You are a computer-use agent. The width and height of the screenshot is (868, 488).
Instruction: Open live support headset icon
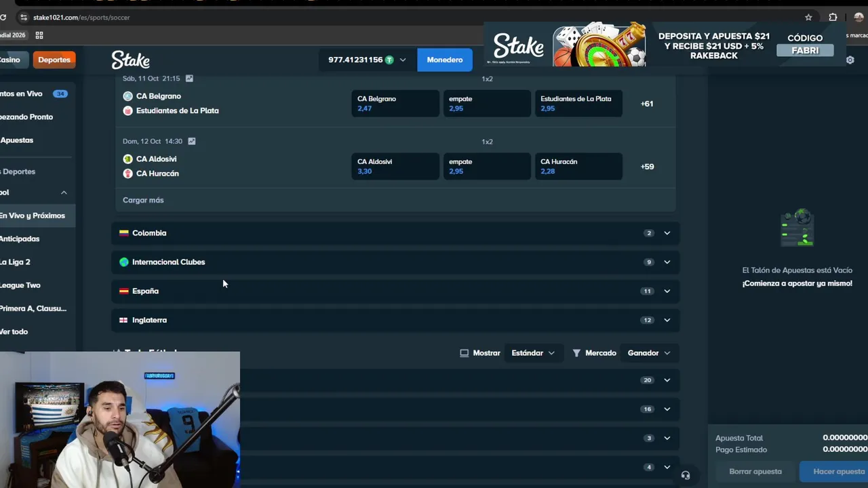click(686, 475)
